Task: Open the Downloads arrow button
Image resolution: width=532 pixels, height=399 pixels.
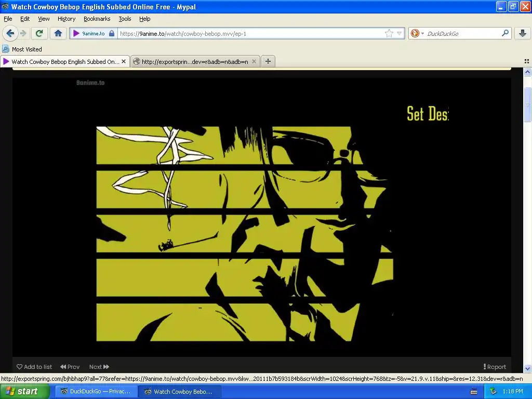Action: pos(523,33)
